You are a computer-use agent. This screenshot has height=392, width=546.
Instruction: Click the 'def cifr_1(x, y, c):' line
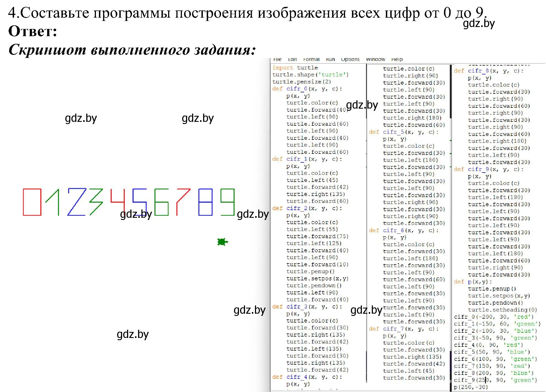[307, 159]
